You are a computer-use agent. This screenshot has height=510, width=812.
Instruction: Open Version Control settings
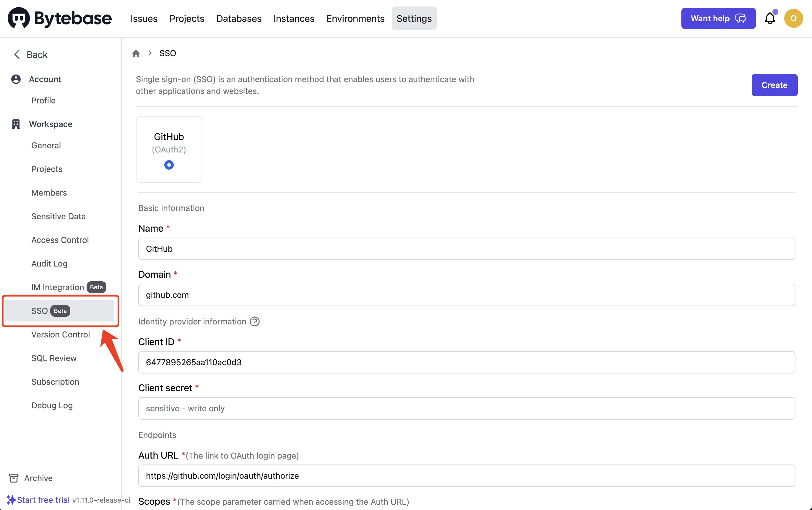tap(60, 334)
